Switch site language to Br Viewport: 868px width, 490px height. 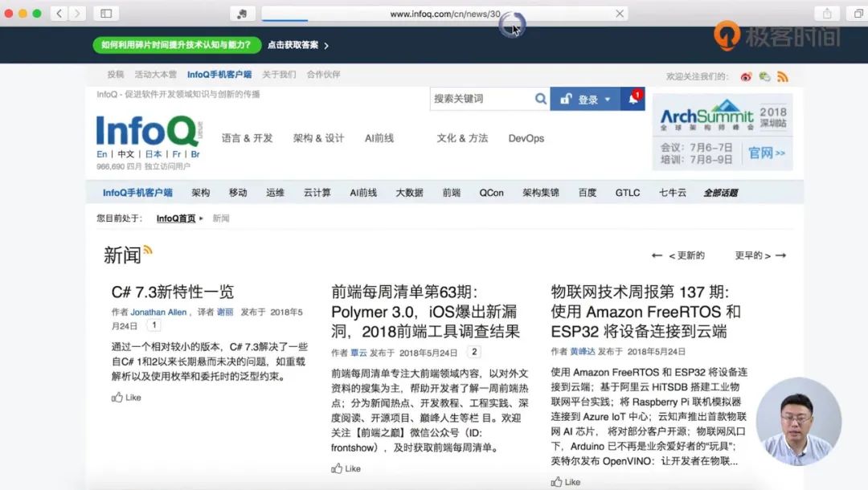(x=195, y=154)
